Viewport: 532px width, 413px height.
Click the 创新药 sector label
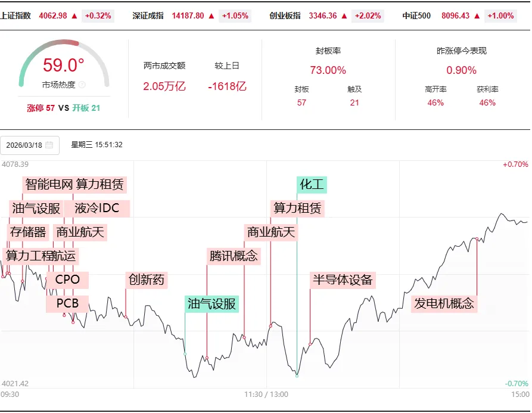(147, 280)
